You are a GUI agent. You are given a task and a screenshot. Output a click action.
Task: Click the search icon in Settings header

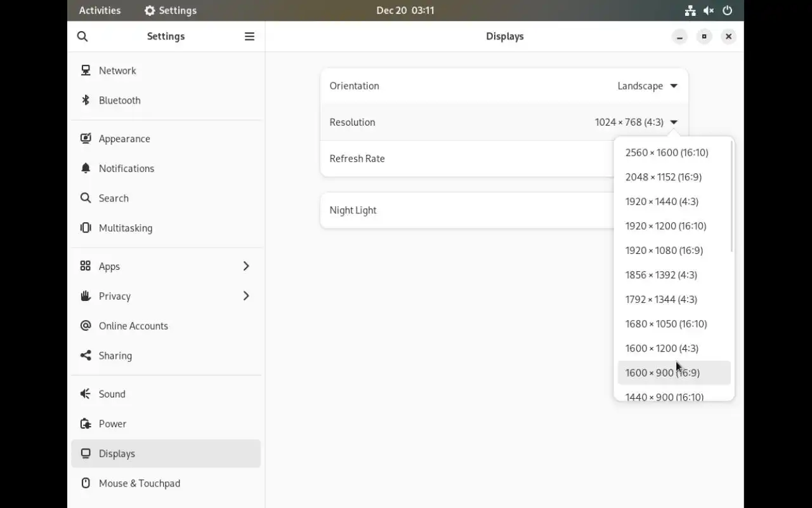(82, 36)
